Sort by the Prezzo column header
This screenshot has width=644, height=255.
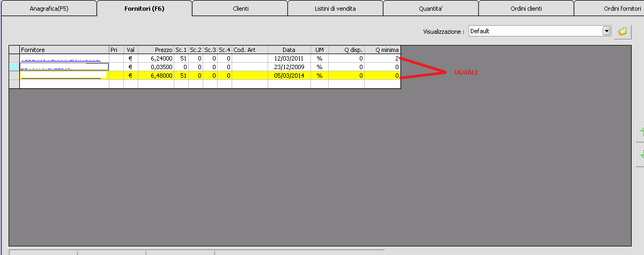click(x=156, y=50)
